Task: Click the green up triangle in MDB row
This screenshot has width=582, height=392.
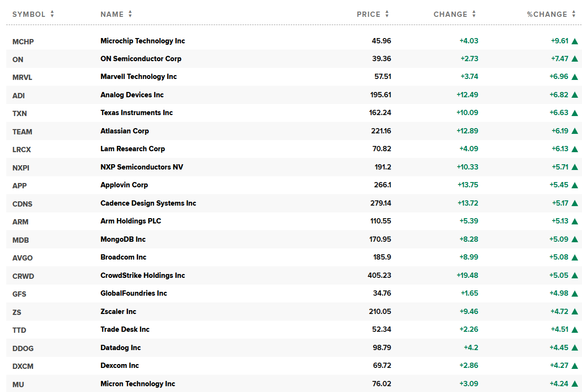Action: [x=574, y=239]
